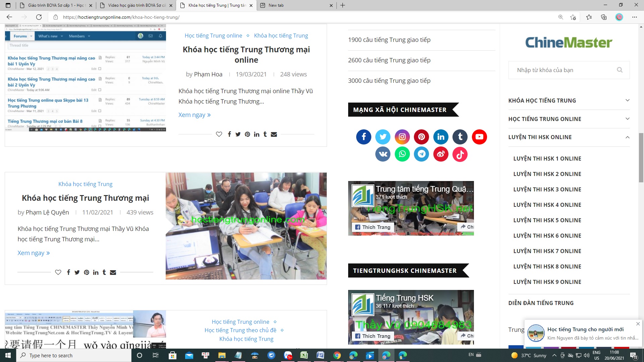Click the WhatsApp green circle icon

pos(402,154)
